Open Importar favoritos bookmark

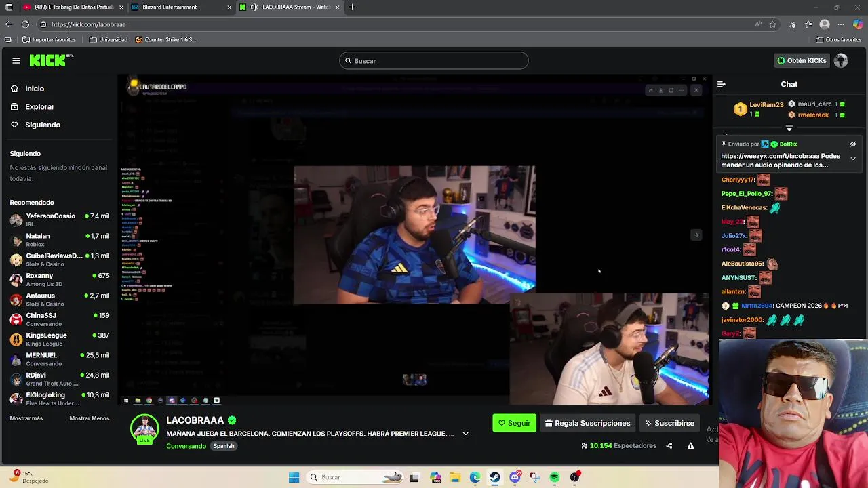tap(50, 40)
